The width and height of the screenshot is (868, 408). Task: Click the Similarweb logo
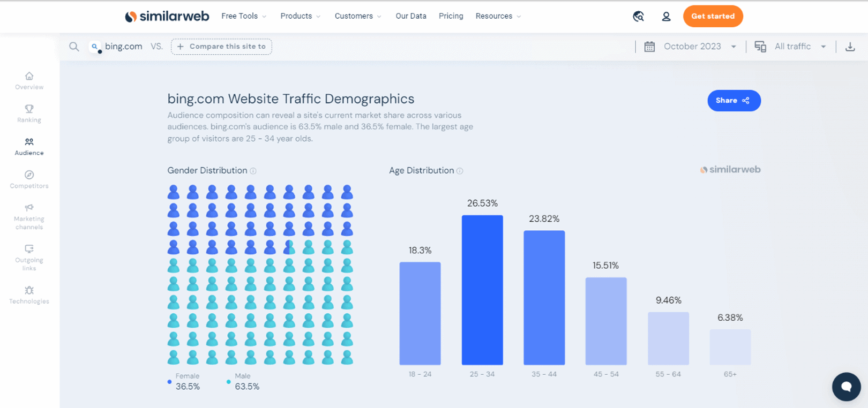[x=167, y=17]
